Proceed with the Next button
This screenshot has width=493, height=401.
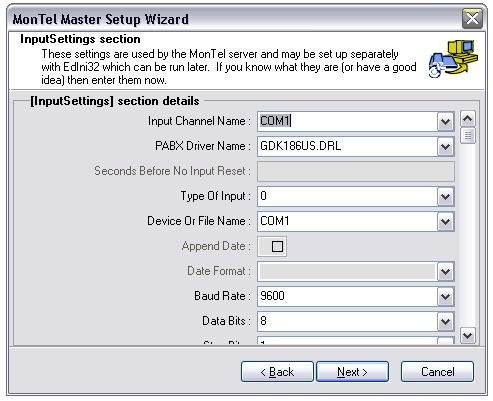click(352, 372)
